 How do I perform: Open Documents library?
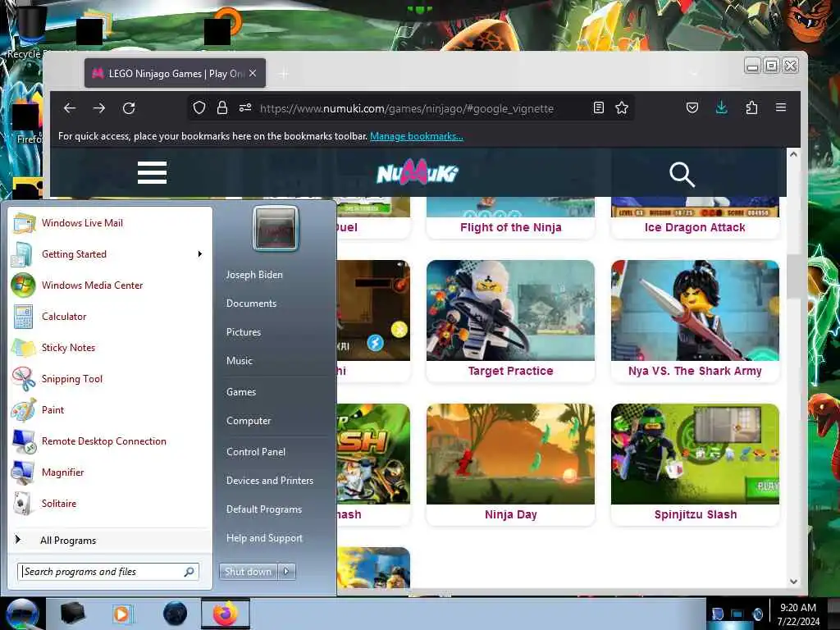tap(251, 304)
